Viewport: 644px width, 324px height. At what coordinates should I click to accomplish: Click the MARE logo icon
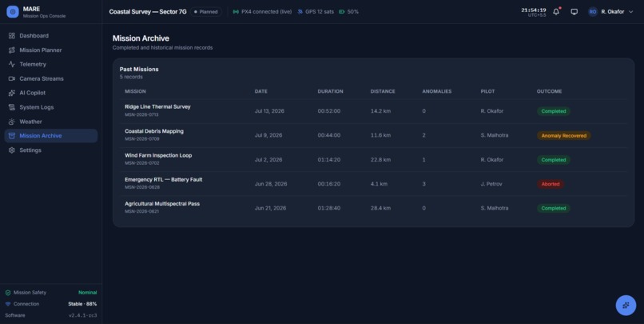(x=13, y=12)
